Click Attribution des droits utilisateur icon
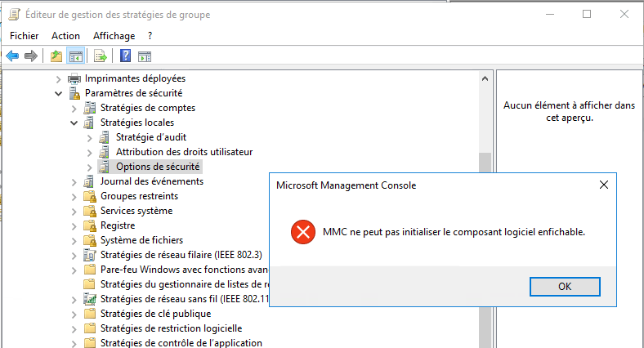The width and height of the screenshot is (644, 348). tap(105, 152)
